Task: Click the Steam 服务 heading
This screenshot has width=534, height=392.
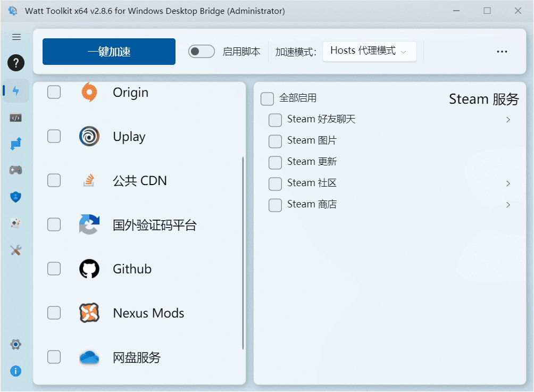Action: 484,99
